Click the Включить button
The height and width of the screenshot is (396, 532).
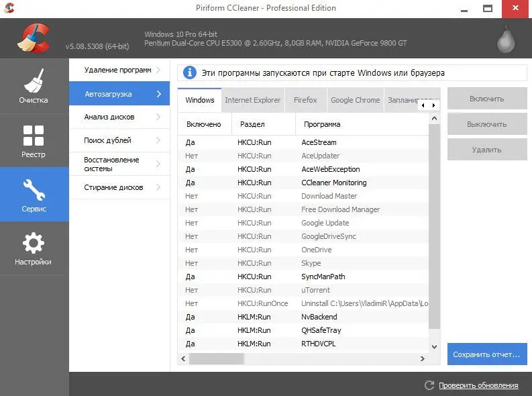(487, 99)
